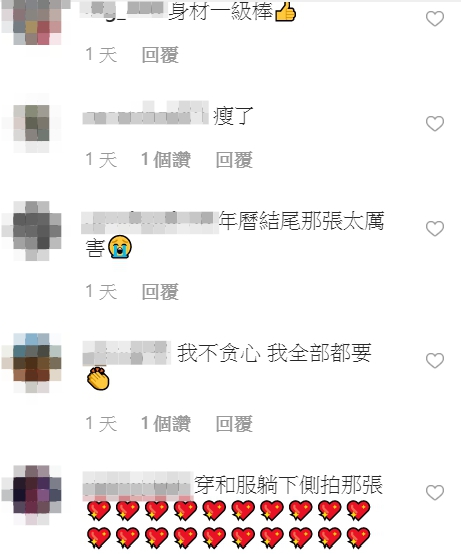
Task: Reply to the 我不貪心 我全部都要 comment
Action: (x=235, y=424)
